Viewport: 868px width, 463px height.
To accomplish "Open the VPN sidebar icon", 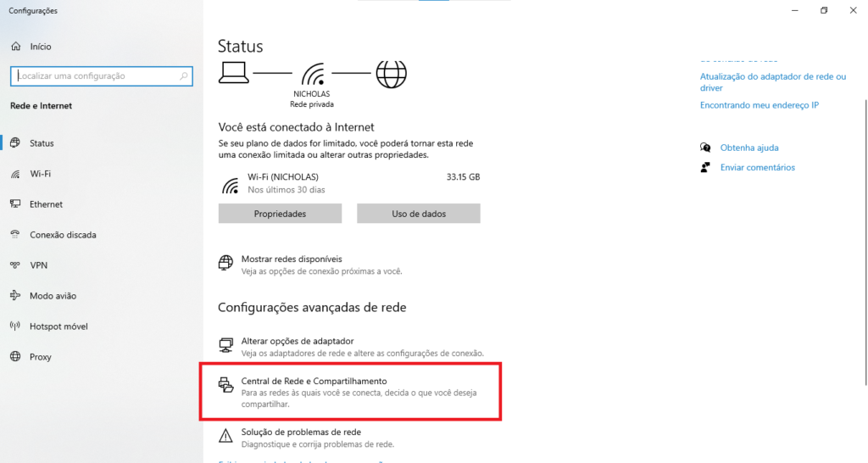I will point(15,265).
